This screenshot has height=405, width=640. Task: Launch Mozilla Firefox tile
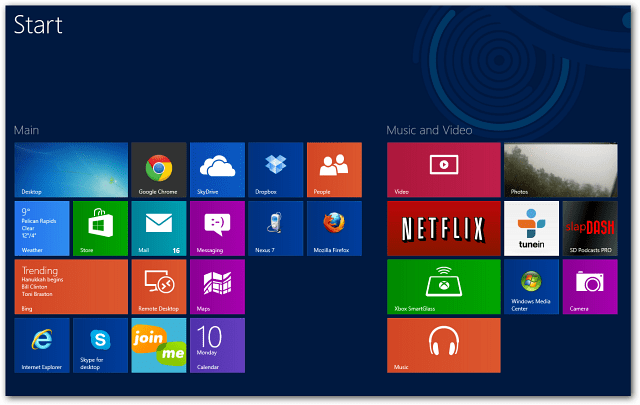pos(334,228)
